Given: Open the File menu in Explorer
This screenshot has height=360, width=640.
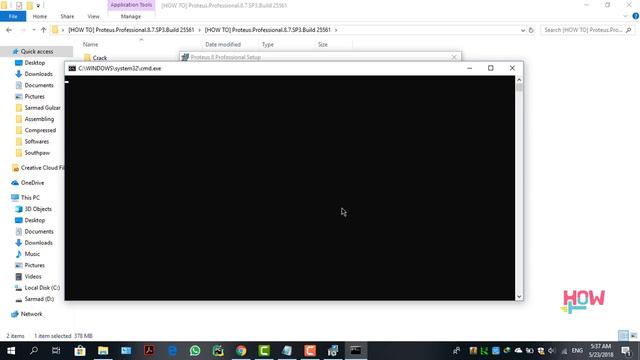Looking at the screenshot, I should pyautogui.click(x=13, y=16).
